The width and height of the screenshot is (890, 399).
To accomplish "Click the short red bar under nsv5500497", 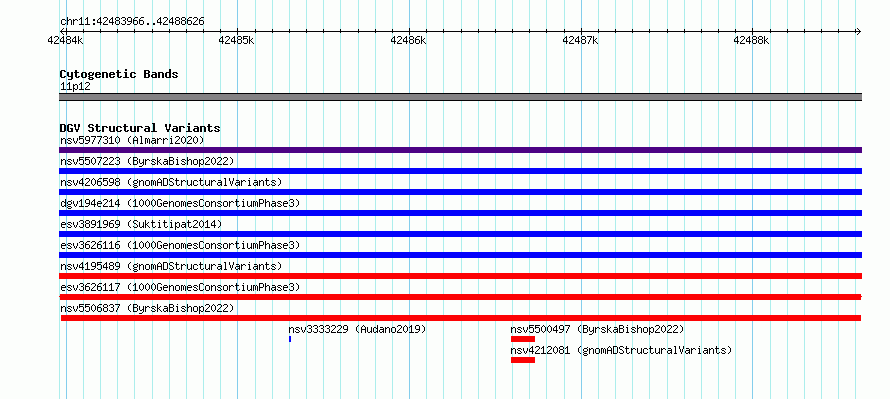I will (x=523, y=339).
